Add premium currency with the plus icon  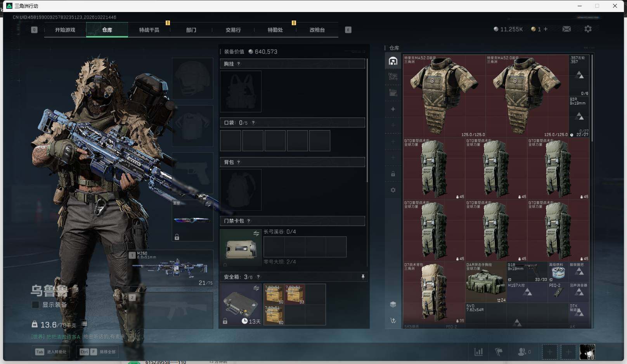point(546,29)
